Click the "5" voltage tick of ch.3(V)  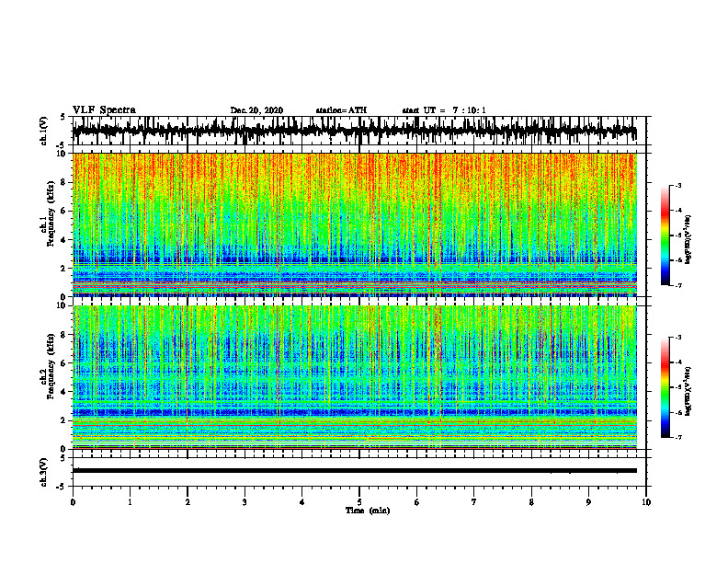tap(63, 458)
